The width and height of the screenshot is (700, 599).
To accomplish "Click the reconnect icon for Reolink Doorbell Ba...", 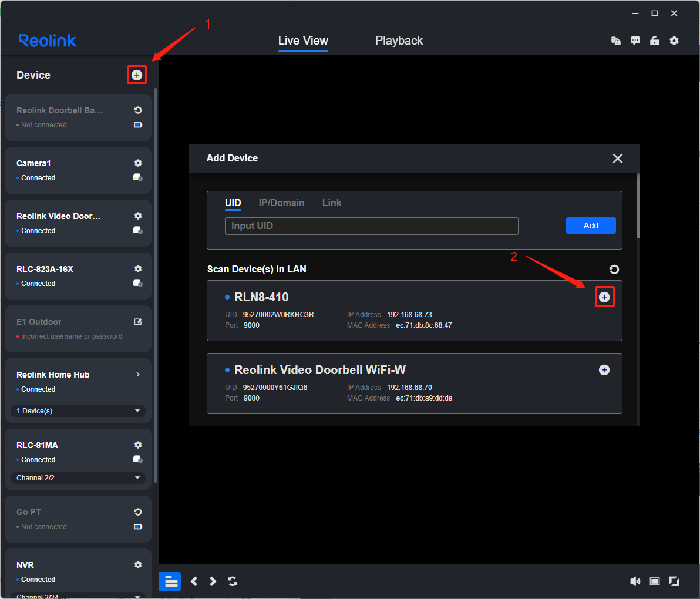I will pyautogui.click(x=138, y=110).
